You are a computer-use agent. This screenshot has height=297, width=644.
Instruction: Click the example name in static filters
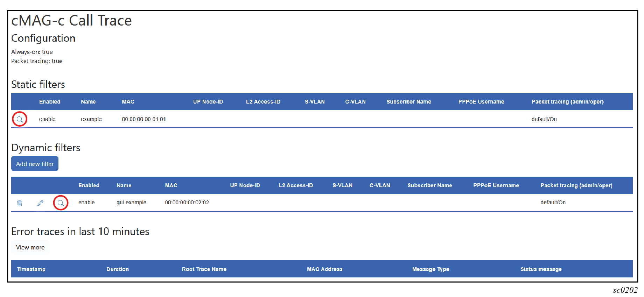point(91,119)
